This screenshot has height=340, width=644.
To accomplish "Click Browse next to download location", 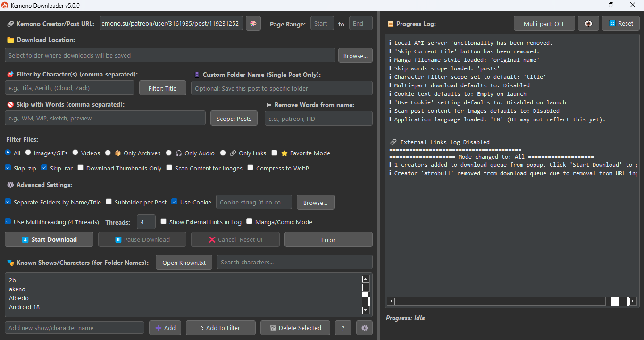I will click(355, 56).
